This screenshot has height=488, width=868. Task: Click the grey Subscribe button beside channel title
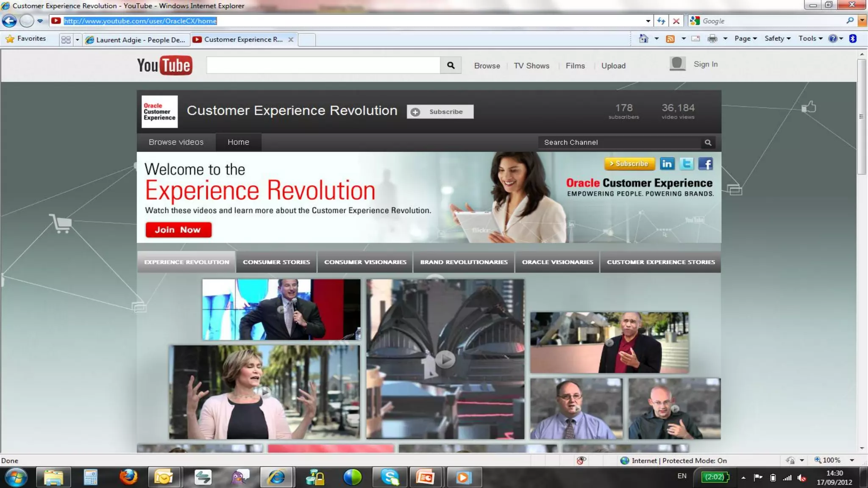pos(440,112)
